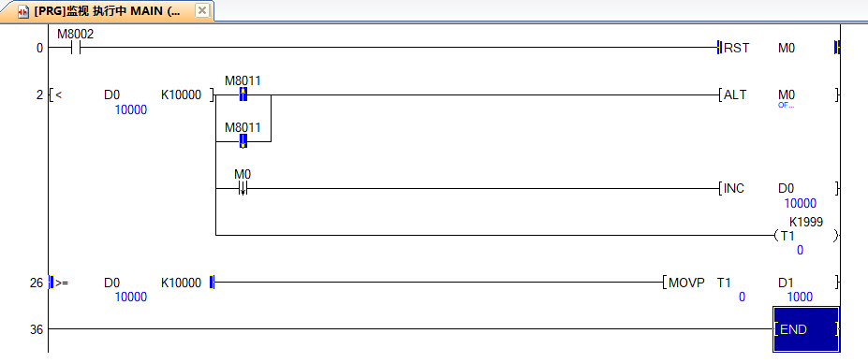Select the RST M0 instruction
The height and width of the screenshot is (363, 868).
778,48
